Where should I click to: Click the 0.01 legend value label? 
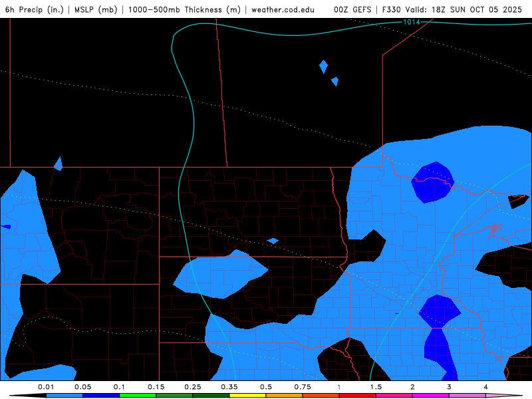click(46, 387)
